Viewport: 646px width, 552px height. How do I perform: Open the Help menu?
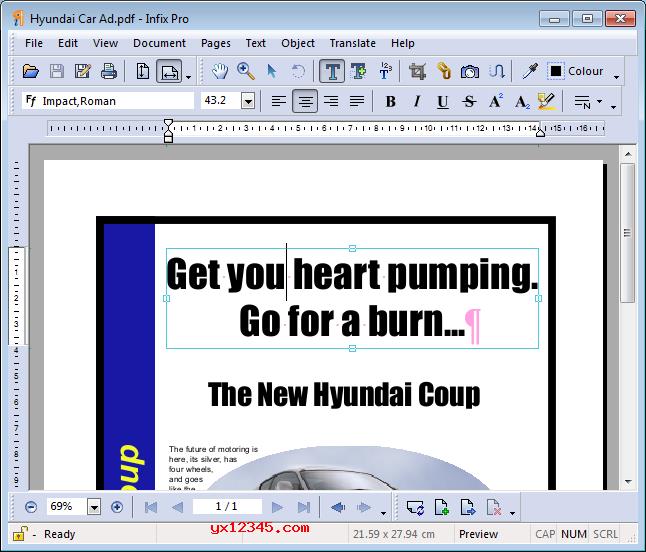pos(403,43)
